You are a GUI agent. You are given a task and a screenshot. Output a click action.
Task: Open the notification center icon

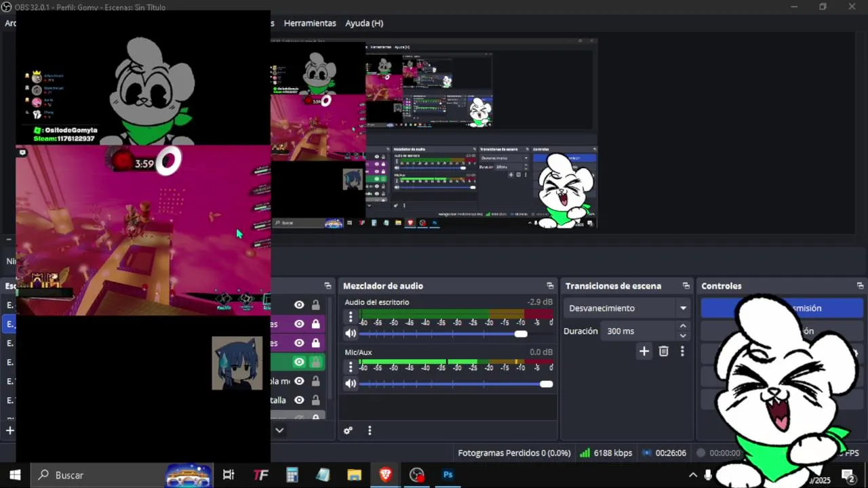848,475
